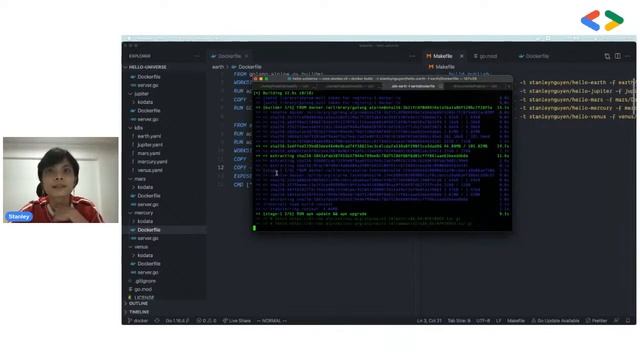Open mercury.yaml in k8s folder
Image resolution: width=640 pixels, height=360 pixels.
coord(152,162)
